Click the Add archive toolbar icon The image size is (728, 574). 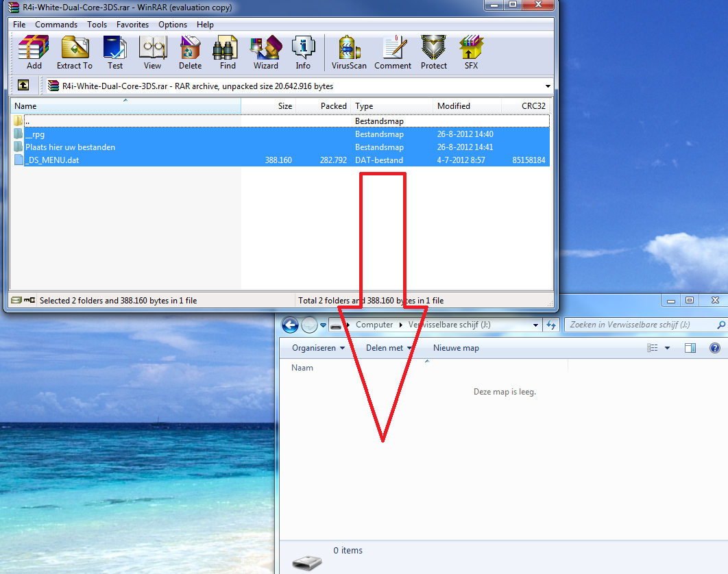tap(34, 53)
